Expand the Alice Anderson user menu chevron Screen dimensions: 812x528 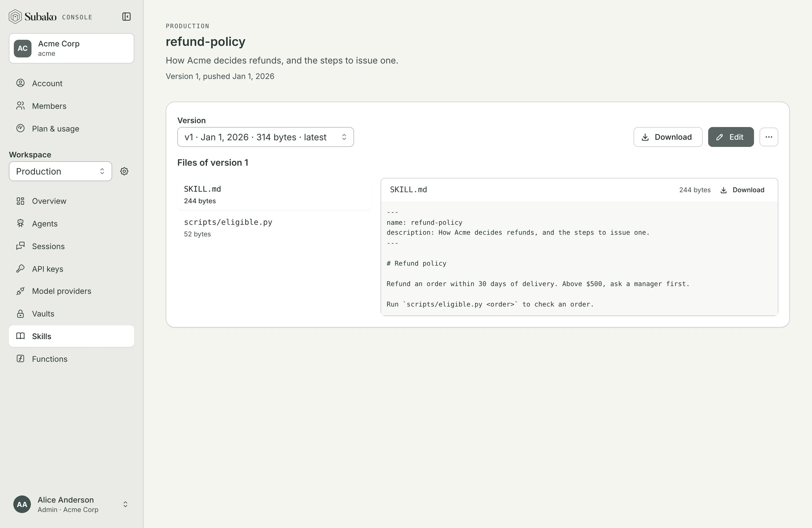point(125,504)
